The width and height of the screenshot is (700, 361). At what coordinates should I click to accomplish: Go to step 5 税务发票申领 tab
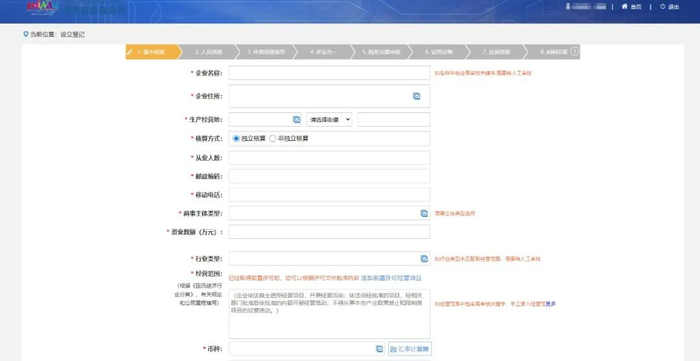click(381, 52)
